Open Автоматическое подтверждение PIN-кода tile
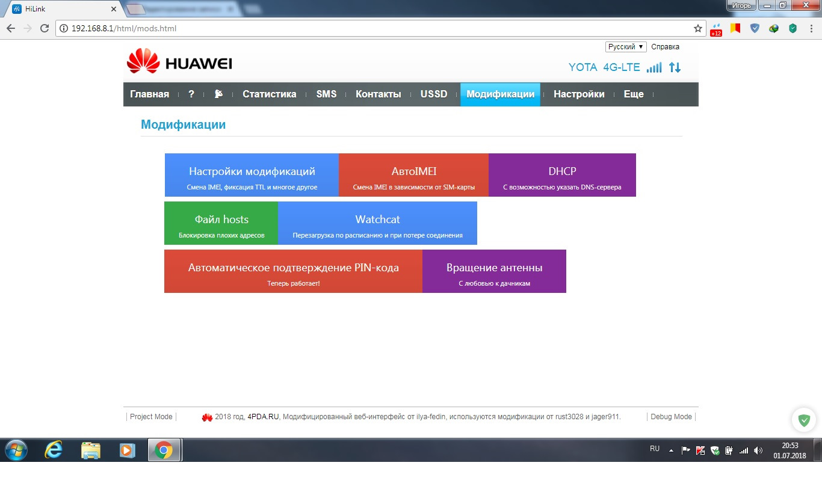 tap(294, 271)
